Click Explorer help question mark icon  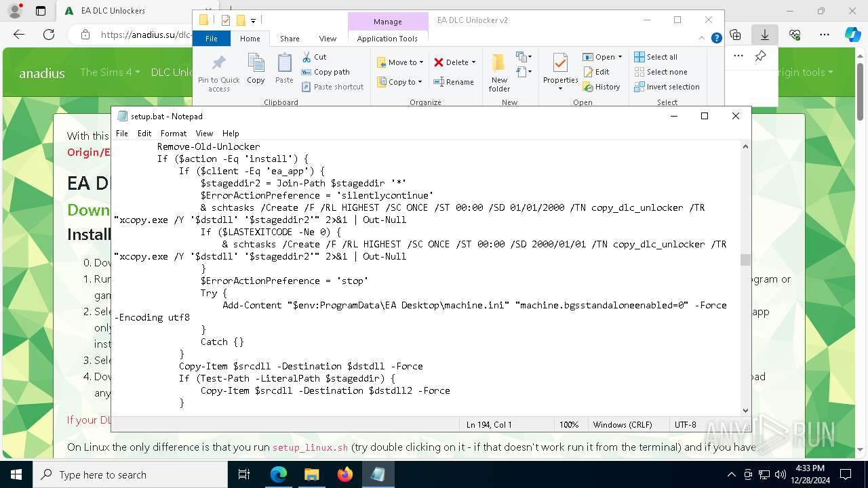pyautogui.click(x=716, y=39)
